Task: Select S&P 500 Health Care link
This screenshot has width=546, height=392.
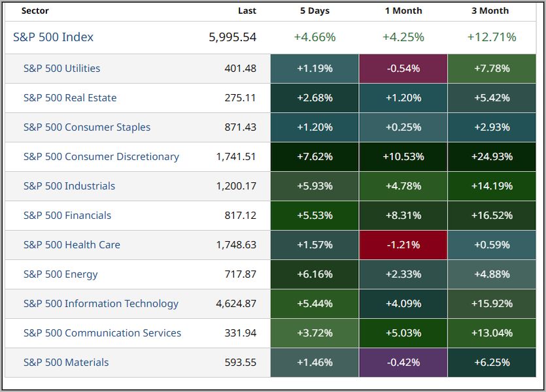Action: click(71, 245)
